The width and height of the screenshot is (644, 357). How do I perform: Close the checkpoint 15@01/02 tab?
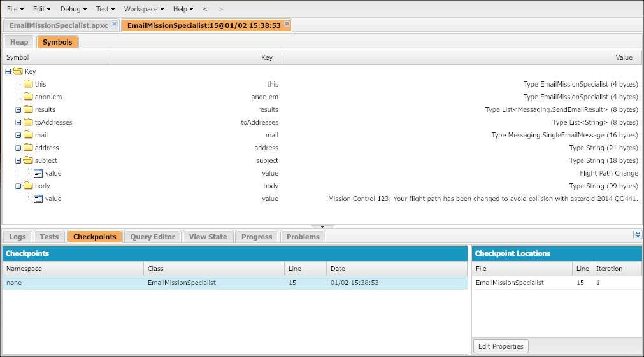287,24
